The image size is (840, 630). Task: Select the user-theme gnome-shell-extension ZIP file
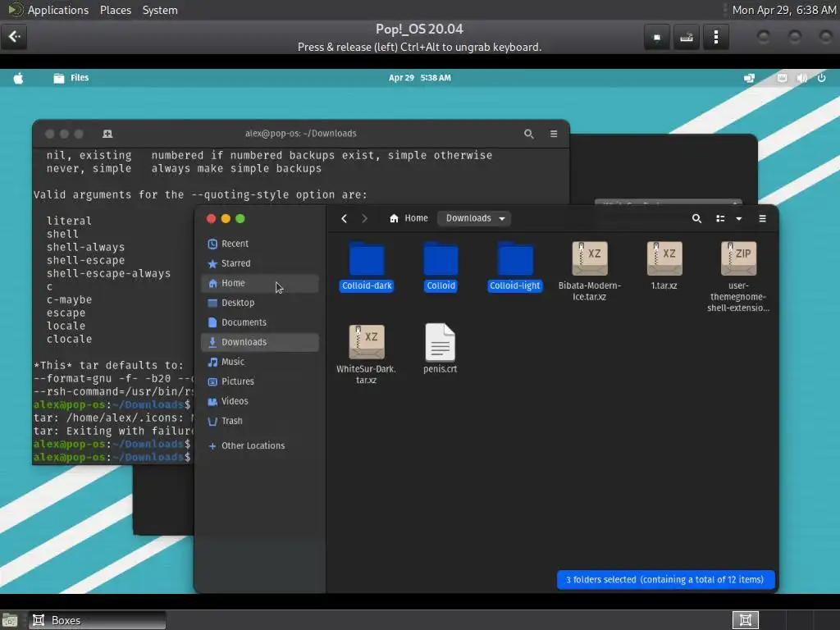(738, 276)
